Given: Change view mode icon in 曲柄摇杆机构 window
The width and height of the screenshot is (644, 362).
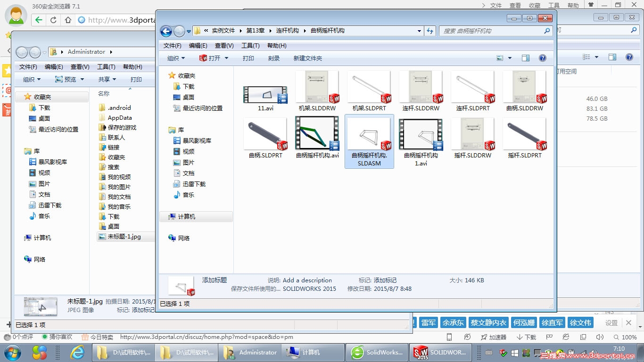Looking at the screenshot, I should click(500, 58).
